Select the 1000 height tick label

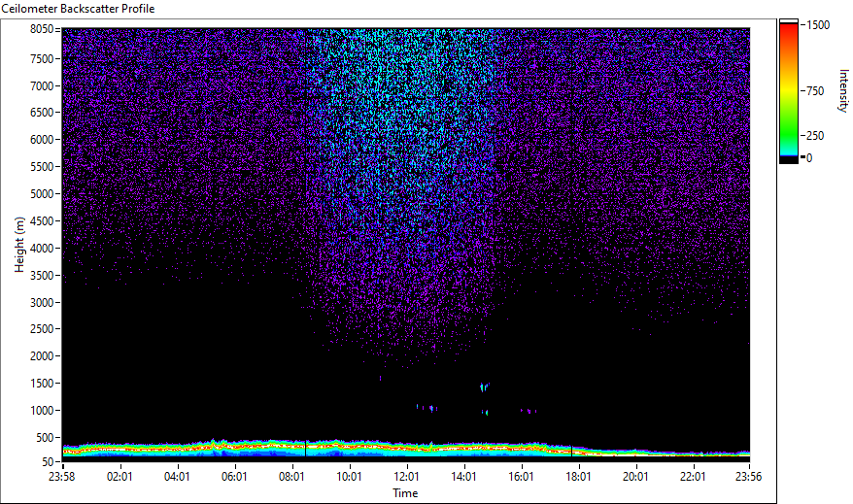(x=42, y=411)
